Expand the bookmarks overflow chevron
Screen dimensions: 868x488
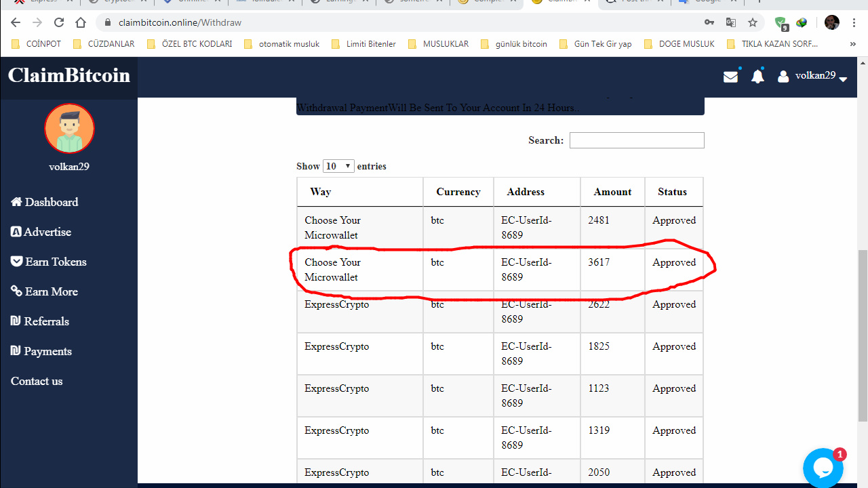[x=852, y=44]
